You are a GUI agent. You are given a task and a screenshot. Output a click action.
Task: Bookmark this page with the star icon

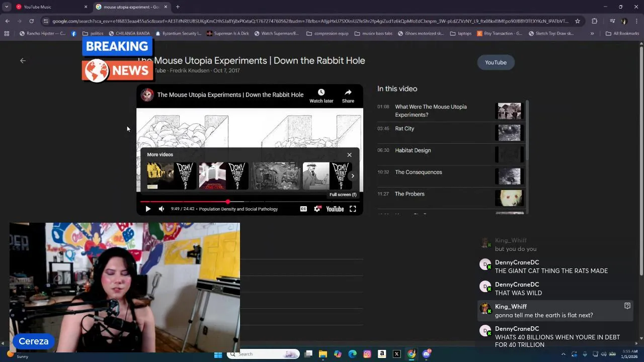(x=578, y=21)
